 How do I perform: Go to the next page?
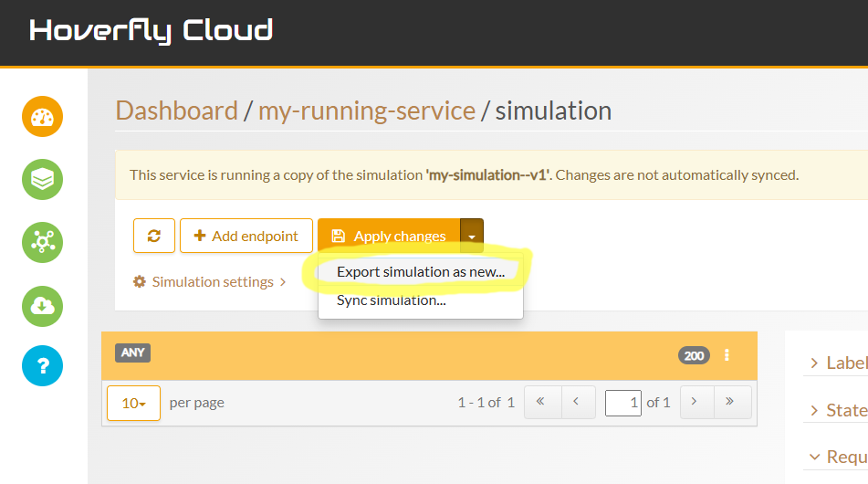(x=695, y=402)
